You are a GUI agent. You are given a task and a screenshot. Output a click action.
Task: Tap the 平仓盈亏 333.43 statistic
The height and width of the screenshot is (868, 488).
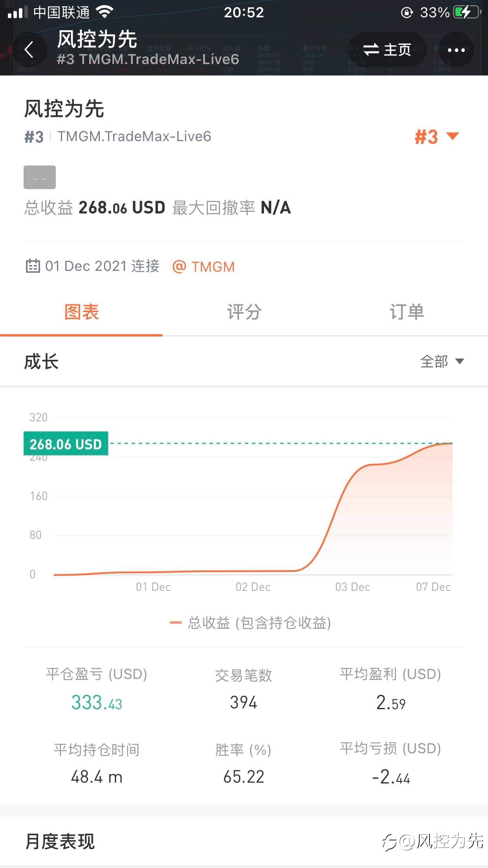coord(97,702)
